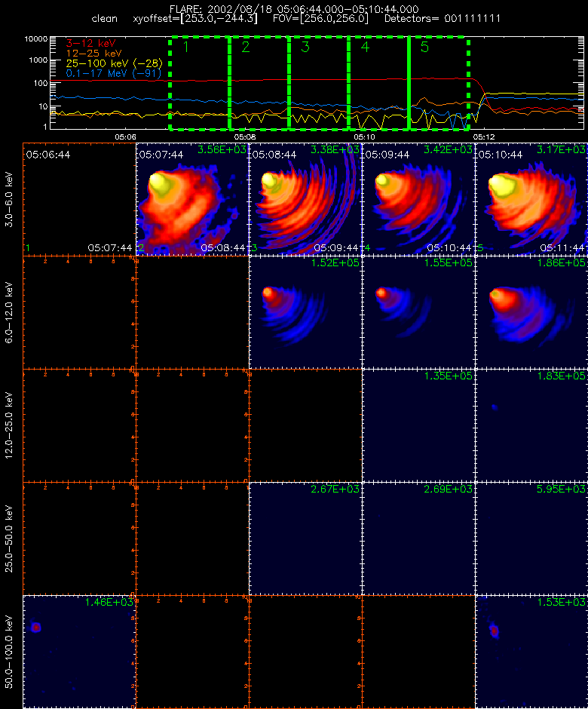Select the 3.0-6.0 keV image starting 05:08:44
Viewport: 588px width, 709px height.
(305, 199)
